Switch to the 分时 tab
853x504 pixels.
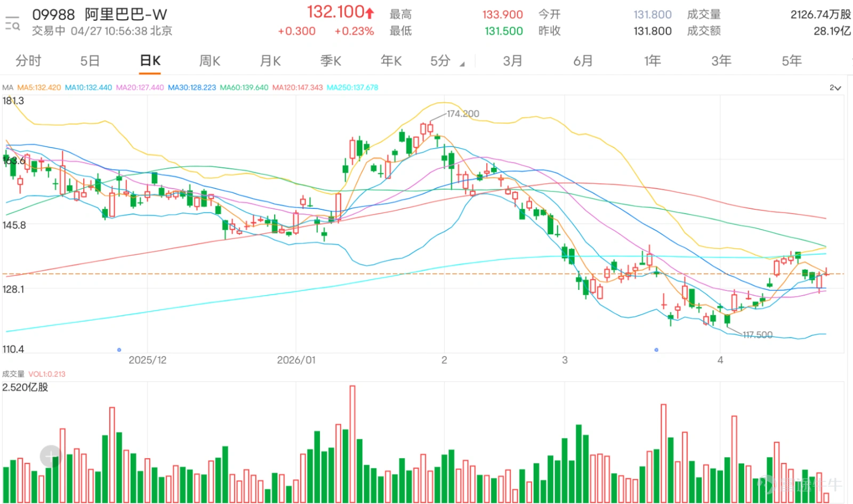28,61
